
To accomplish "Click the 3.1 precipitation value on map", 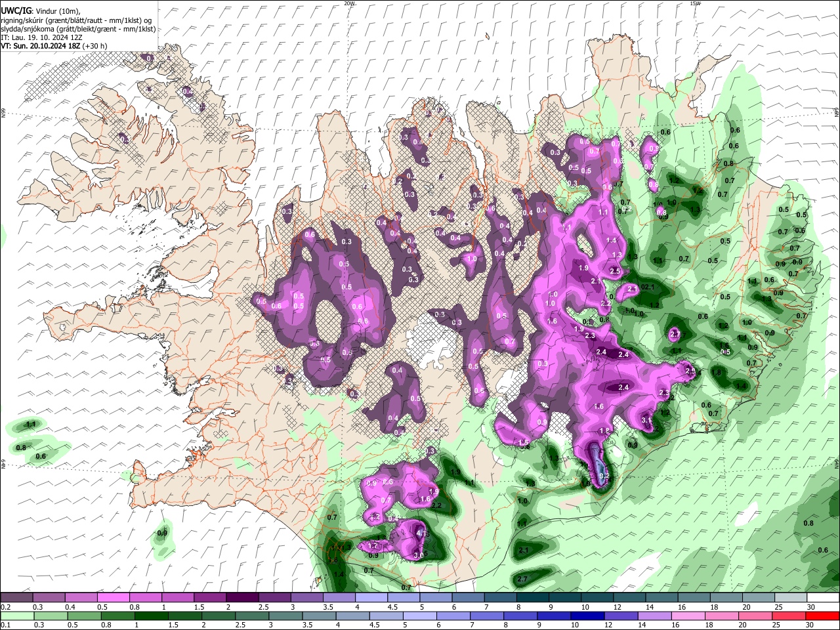I will (x=646, y=420).
